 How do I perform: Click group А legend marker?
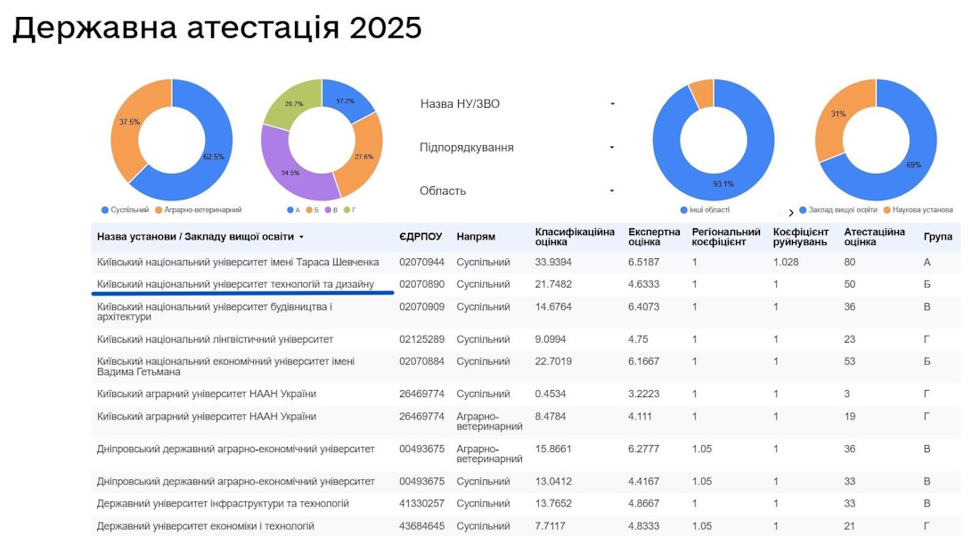(290, 210)
